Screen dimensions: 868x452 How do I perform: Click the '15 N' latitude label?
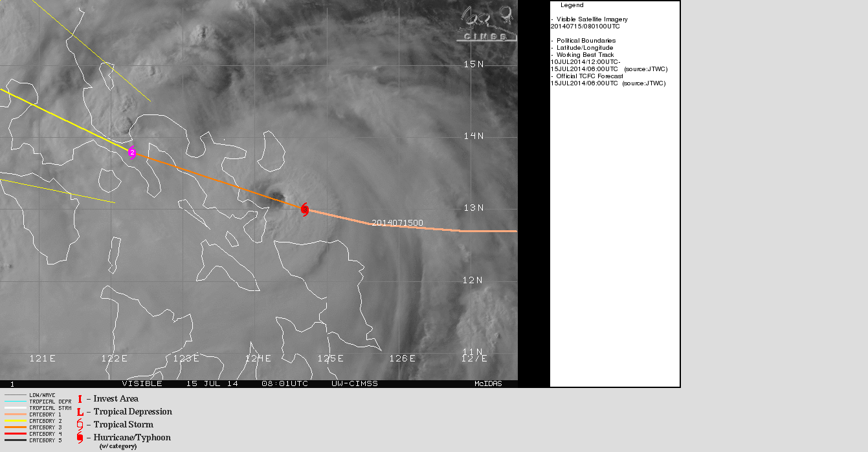click(474, 64)
